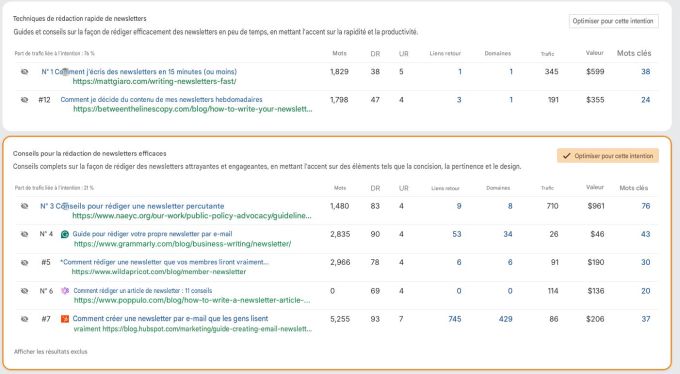Screen dimensions: 680x374
Task: Click heading Conseils pour la rédaction de newsletters efficaces
Action: click(x=89, y=153)
